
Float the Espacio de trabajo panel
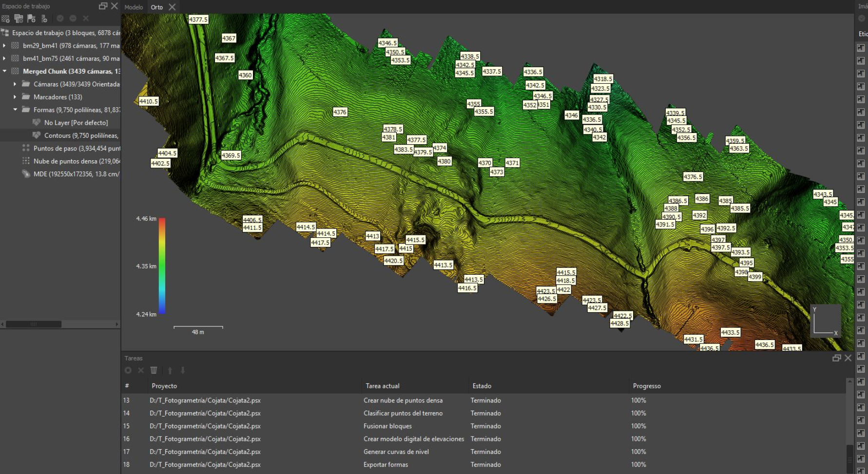point(103,6)
